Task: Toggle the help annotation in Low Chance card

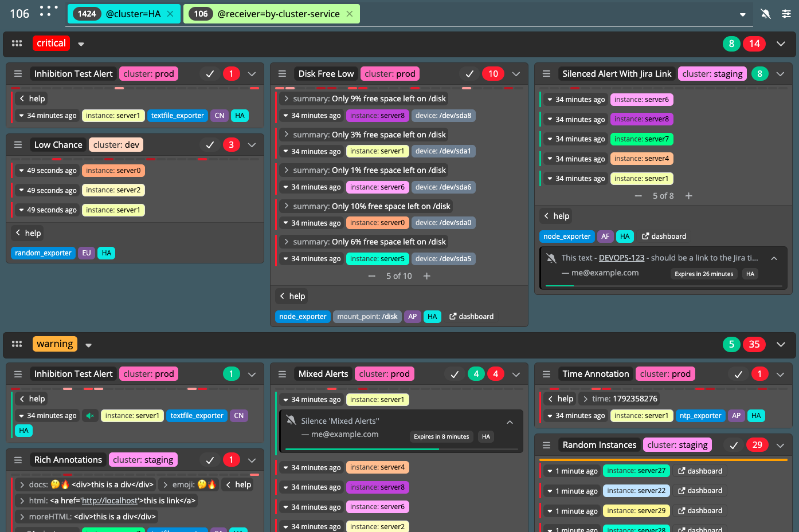Action: click(x=28, y=233)
